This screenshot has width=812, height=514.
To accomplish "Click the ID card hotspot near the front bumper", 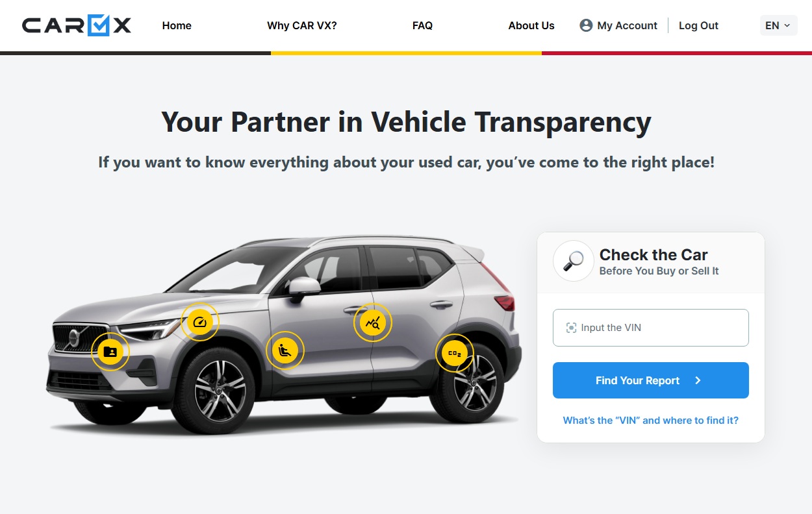I will coord(110,352).
